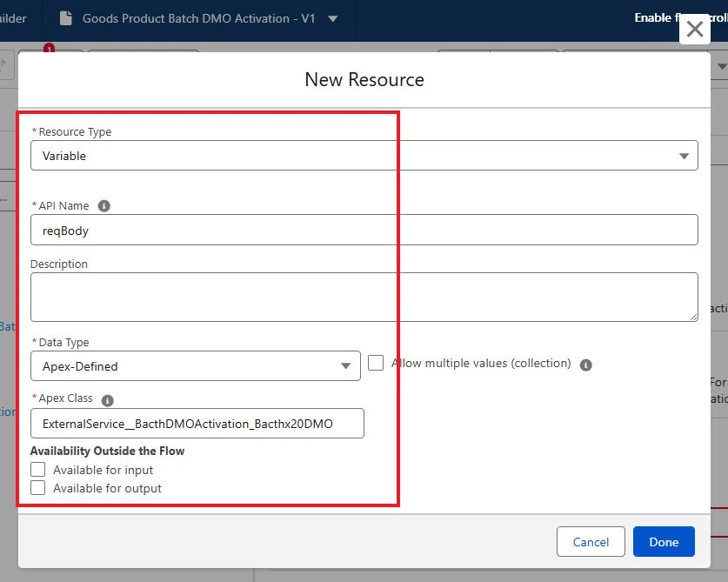Screen dimensions: 728x582
Task: Open the Resource Type dropdown
Action: point(364,156)
